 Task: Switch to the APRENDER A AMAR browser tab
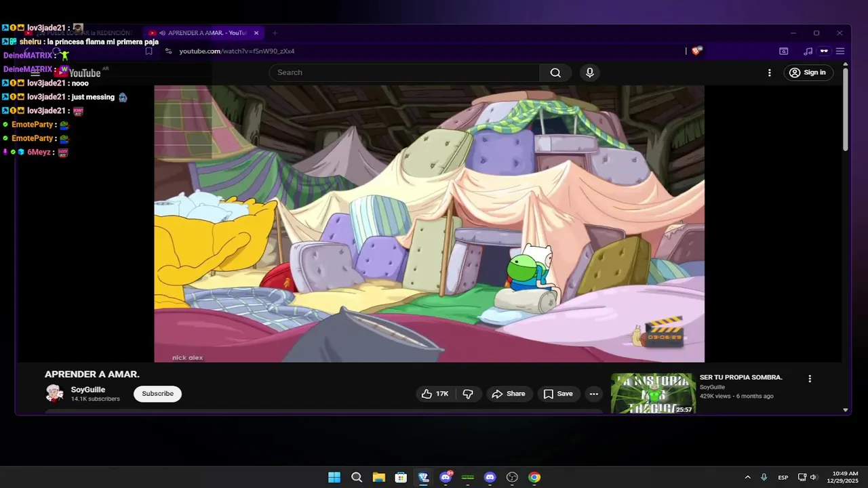point(203,33)
